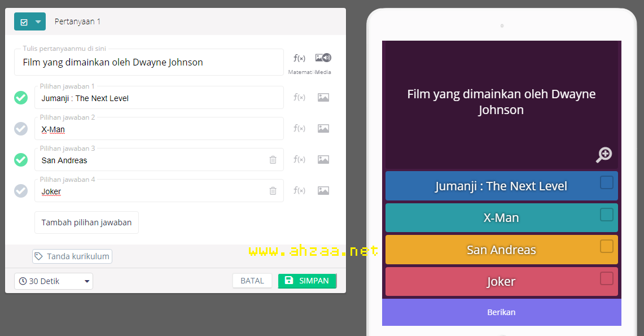This screenshot has height=336, width=644.
Task: Insert math formula for San Andreas answer
Action: pyautogui.click(x=299, y=159)
